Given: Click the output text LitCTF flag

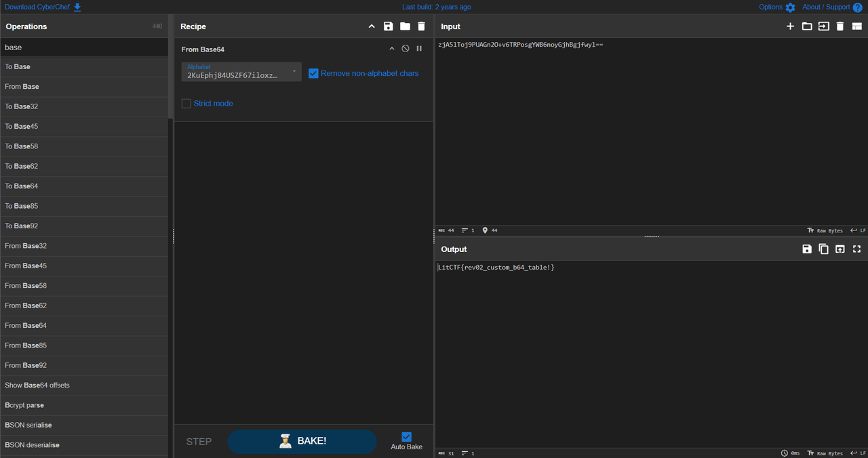Looking at the screenshot, I should coord(496,268).
